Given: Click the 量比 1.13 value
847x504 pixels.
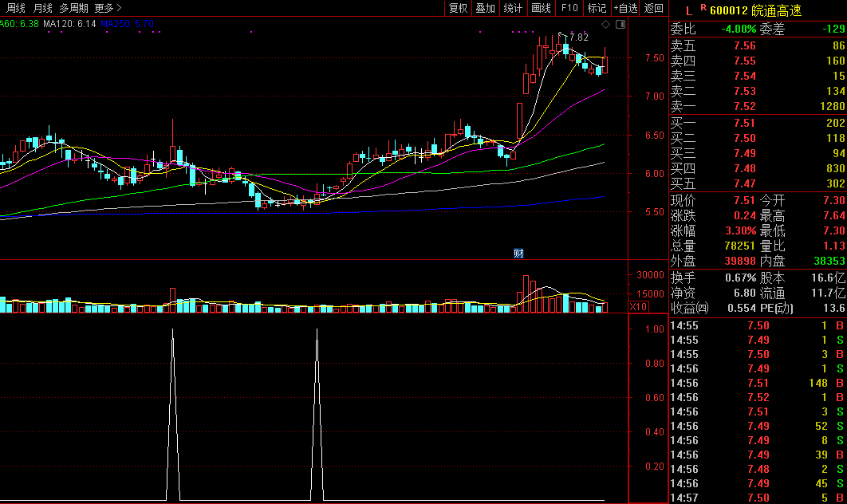Looking at the screenshot, I should [834, 246].
